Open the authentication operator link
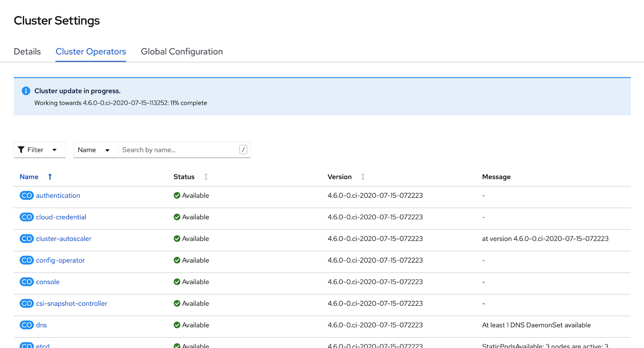The image size is (644, 348). tap(58, 195)
